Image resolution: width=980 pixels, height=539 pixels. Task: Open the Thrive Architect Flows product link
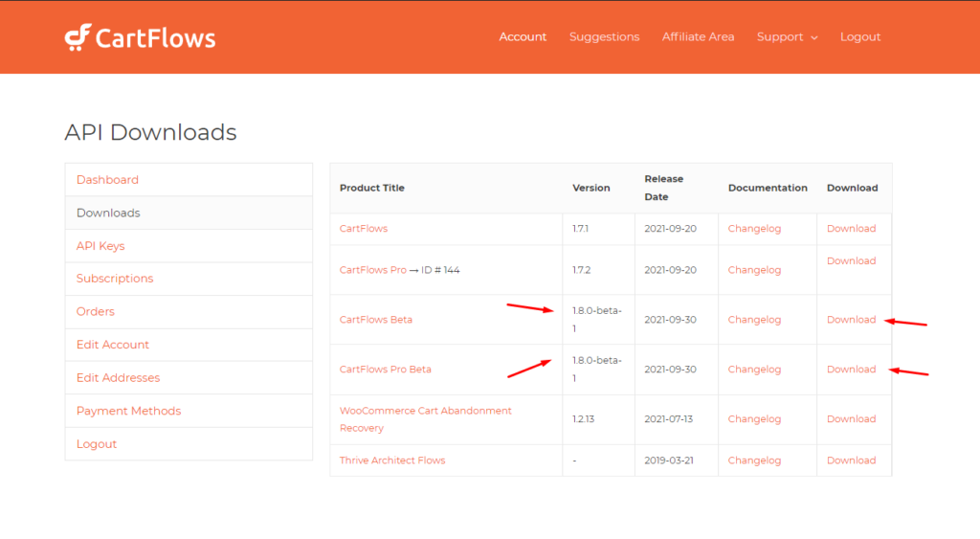coord(391,460)
